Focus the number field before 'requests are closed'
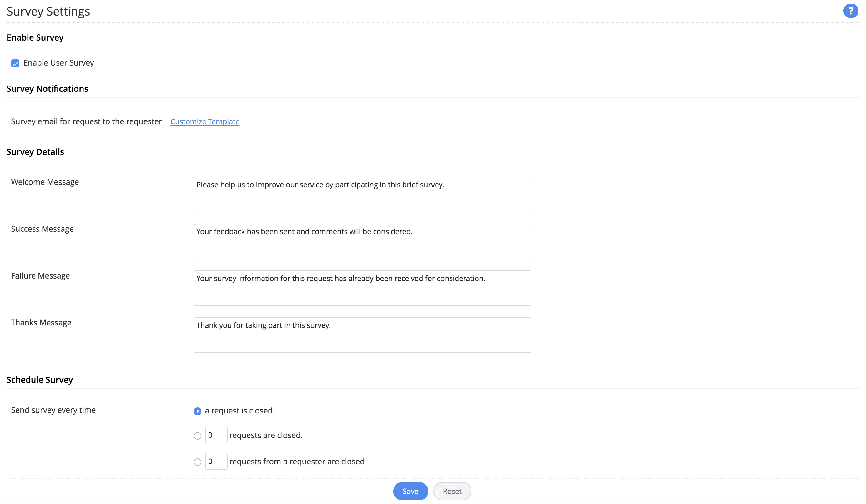 pos(216,435)
